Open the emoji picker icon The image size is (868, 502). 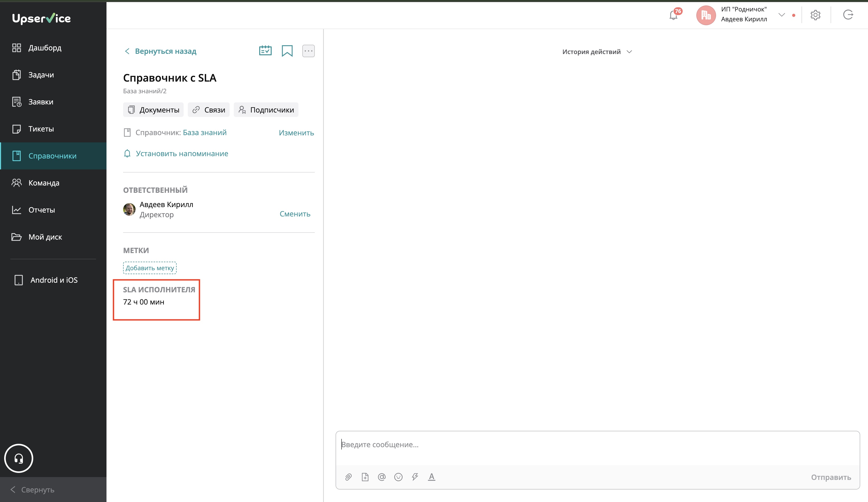[398, 477]
